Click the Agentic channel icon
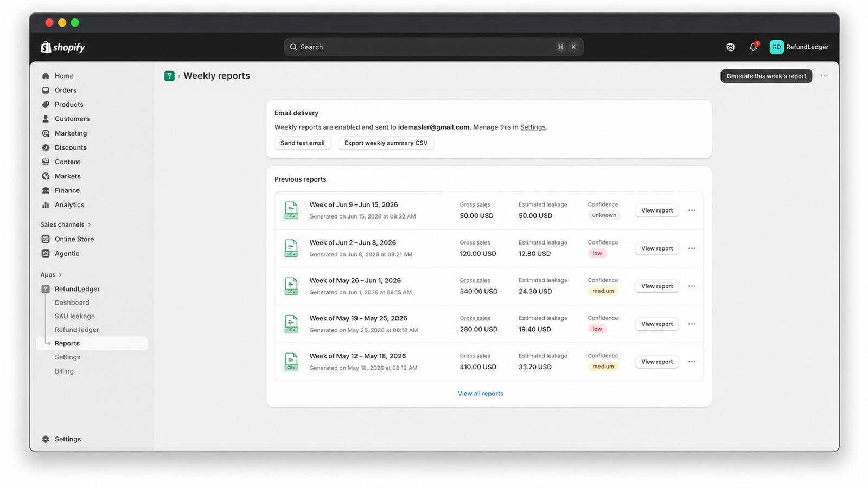 pos(46,253)
